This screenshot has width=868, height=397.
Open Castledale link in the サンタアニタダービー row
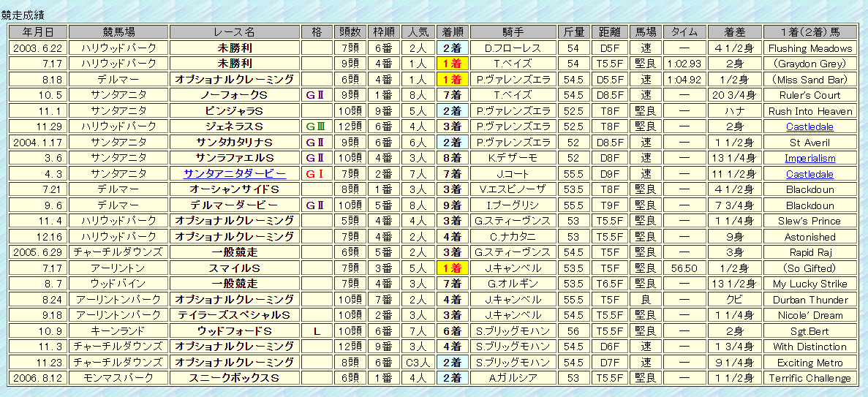809,174
